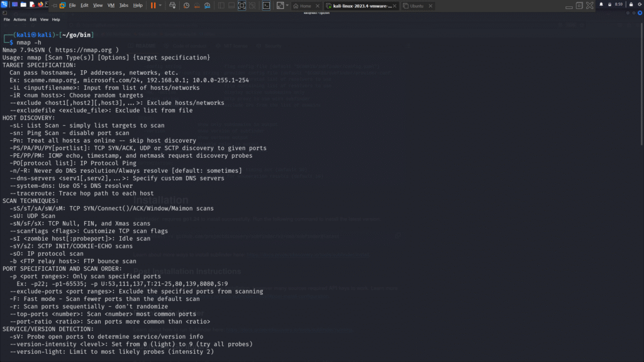Image resolution: width=644 pixels, height=362 pixels.
Task: Click 'PORT SPECIFICATION AND SCAN ORDER:' line
Action: [62, 269]
